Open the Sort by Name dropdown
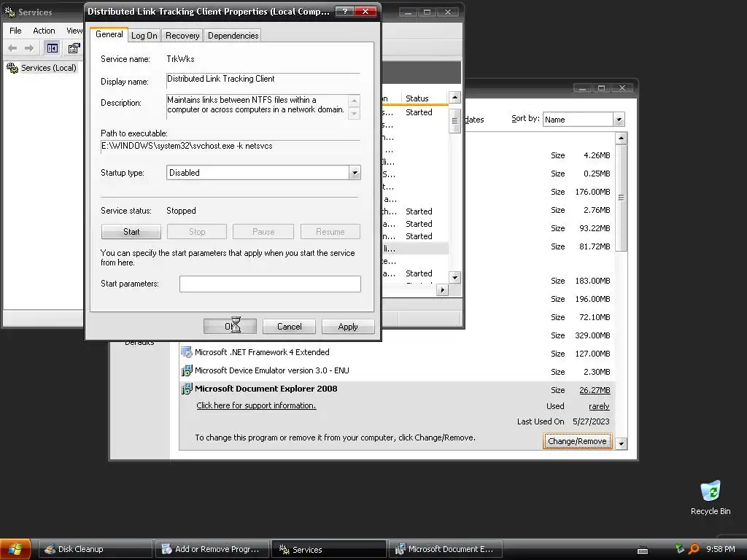The image size is (747, 560). (619, 120)
